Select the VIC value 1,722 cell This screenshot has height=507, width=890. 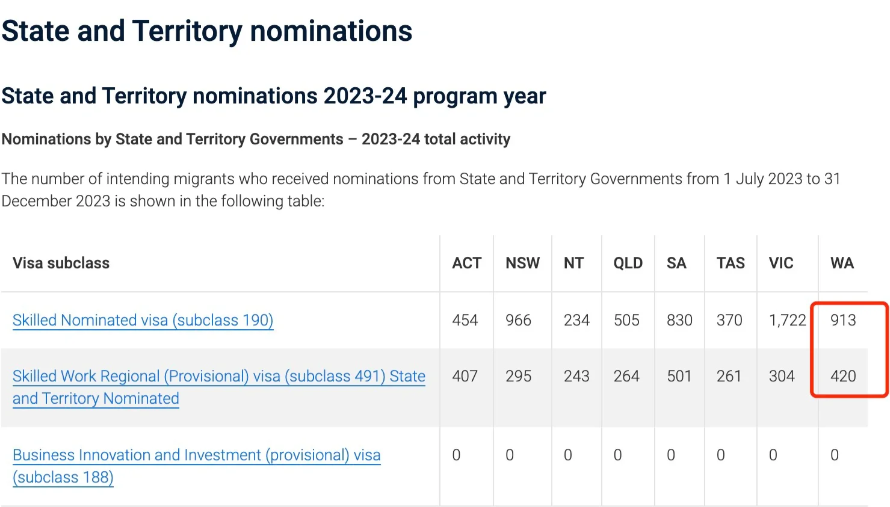(787, 320)
